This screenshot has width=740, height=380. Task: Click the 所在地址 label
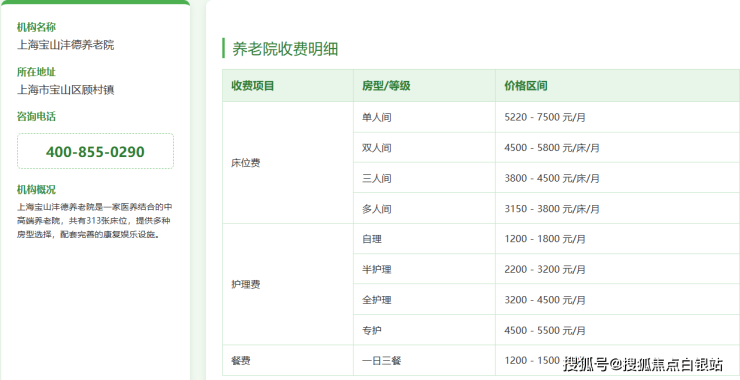click(x=36, y=72)
